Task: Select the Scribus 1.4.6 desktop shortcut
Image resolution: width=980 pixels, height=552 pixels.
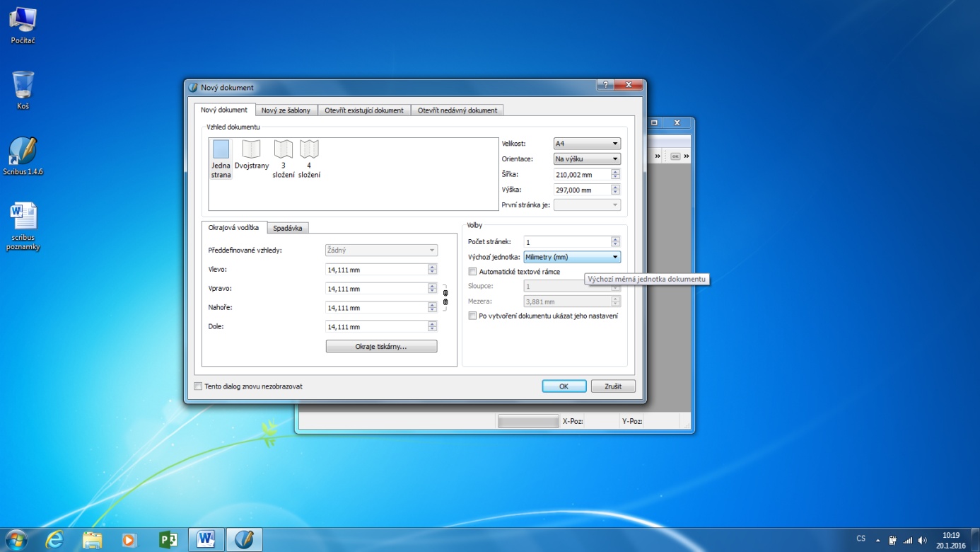Action: pyautogui.click(x=23, y=156)
